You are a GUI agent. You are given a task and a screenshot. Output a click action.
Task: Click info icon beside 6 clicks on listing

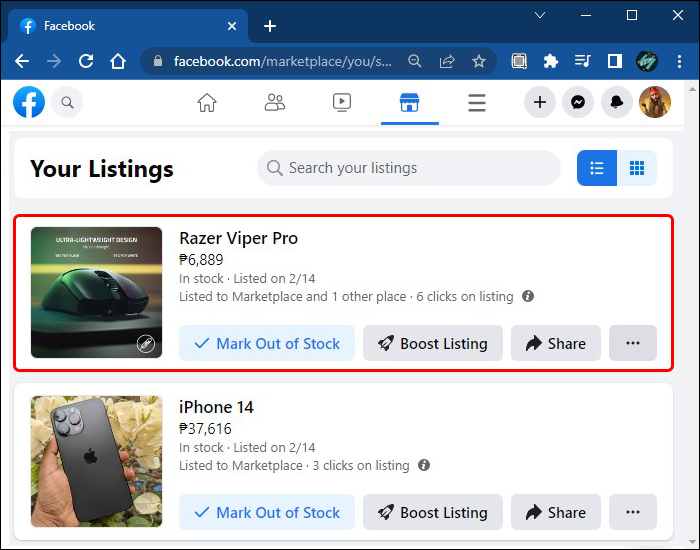pos(528,296)
